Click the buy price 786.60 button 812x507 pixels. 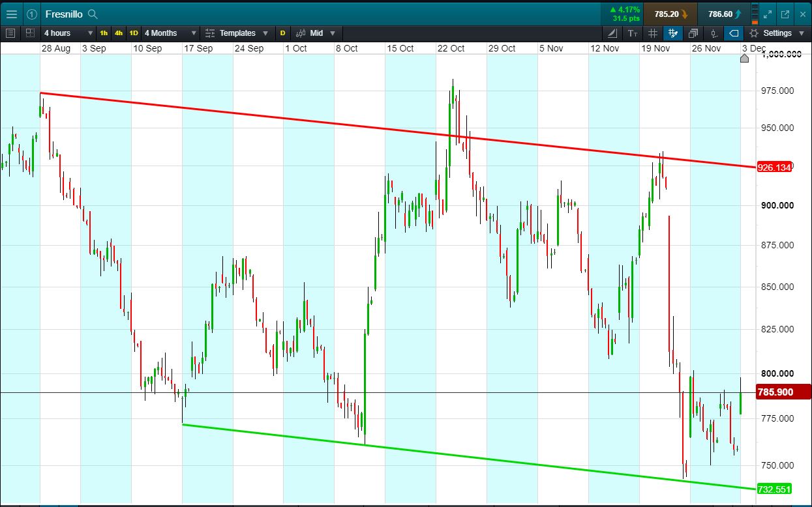pos(723,14)
